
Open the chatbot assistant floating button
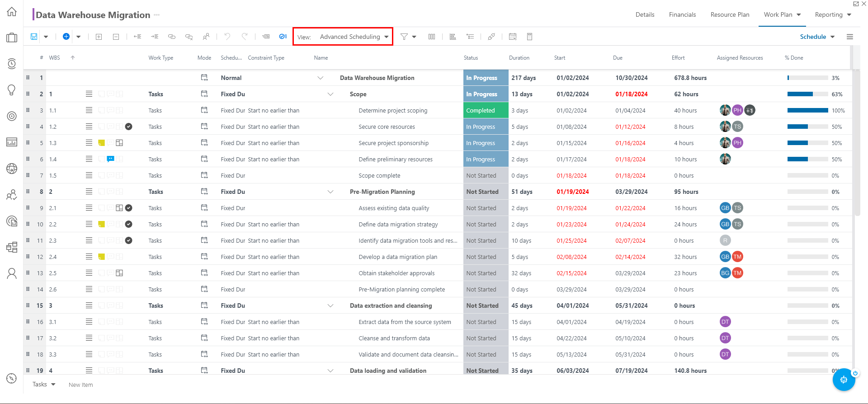pyautogui.click(x=844, y=380)
